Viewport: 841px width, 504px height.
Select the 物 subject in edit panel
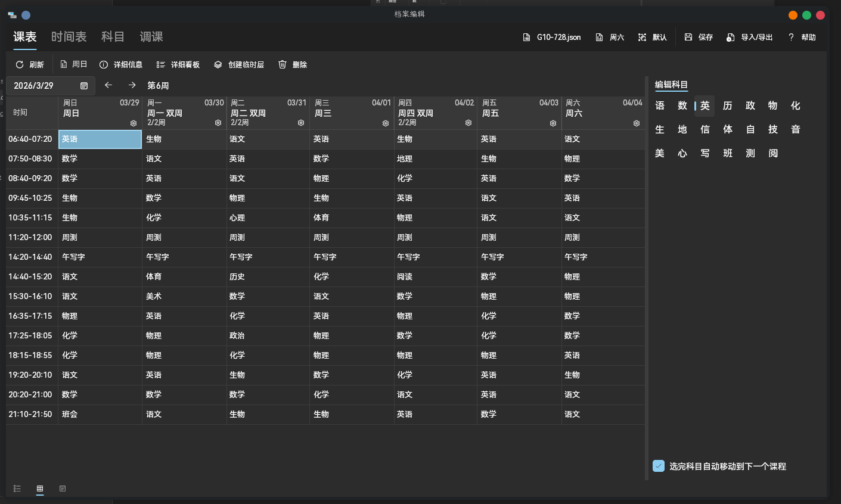pos(773,105)
